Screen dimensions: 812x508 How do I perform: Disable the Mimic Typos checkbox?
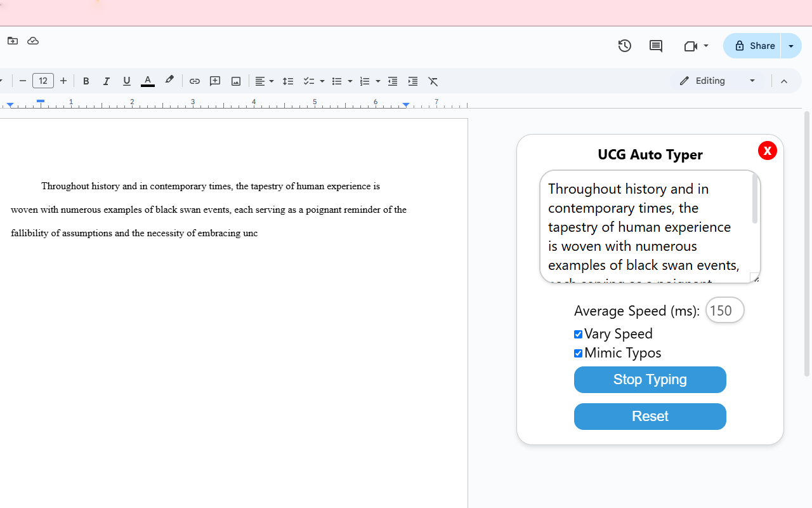[578, 353]
